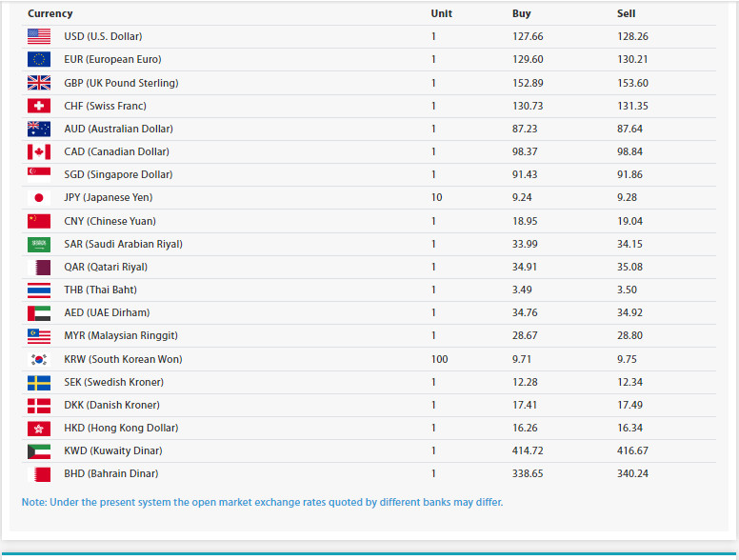Image resolution: width=739 pixels, height=560 pixels.
Task: Click USD sell rate 128.26
Action: 632,36
